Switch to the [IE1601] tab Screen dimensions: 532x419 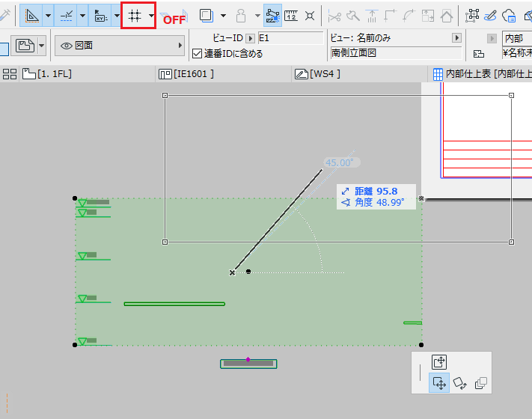click(186, 73)
